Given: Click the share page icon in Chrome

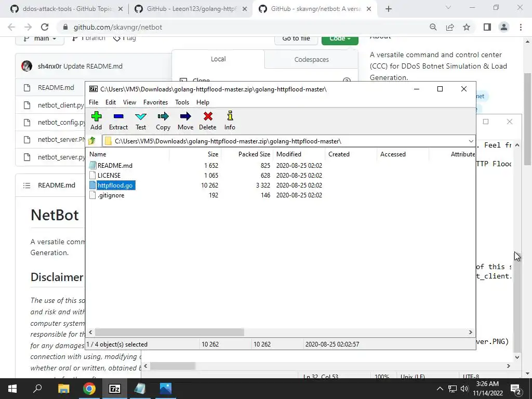Looking at the screenshot, I should pos(450,27).
